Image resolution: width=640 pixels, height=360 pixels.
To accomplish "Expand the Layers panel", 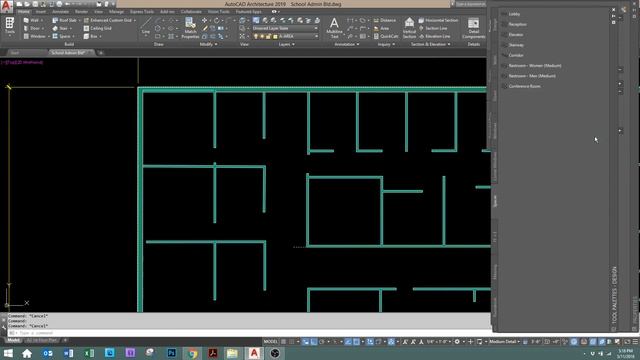I will (287, 44).
